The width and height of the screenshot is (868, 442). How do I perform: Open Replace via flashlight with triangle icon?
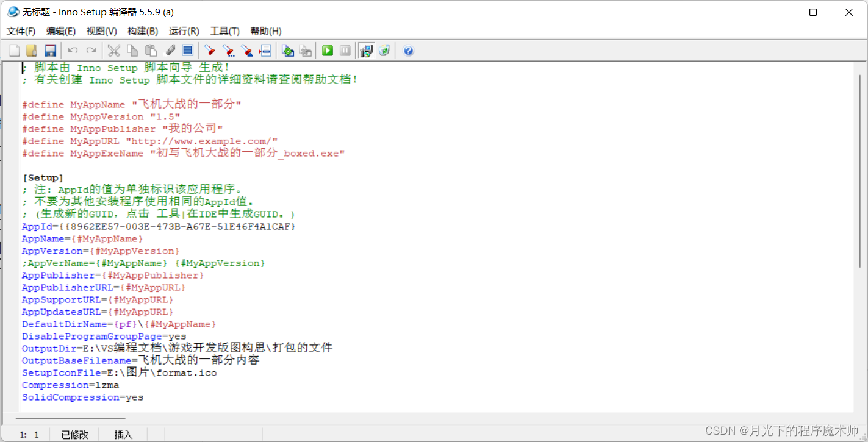pyautogui.click(x=246, y=51)
